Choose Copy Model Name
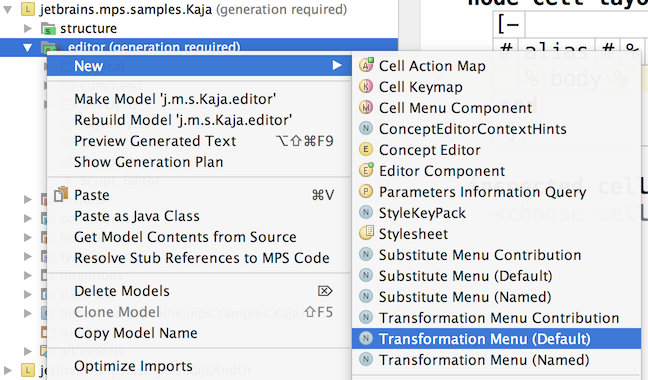Image resolution: width=648 pixels, height=380 pixels. tap(199, 333)
